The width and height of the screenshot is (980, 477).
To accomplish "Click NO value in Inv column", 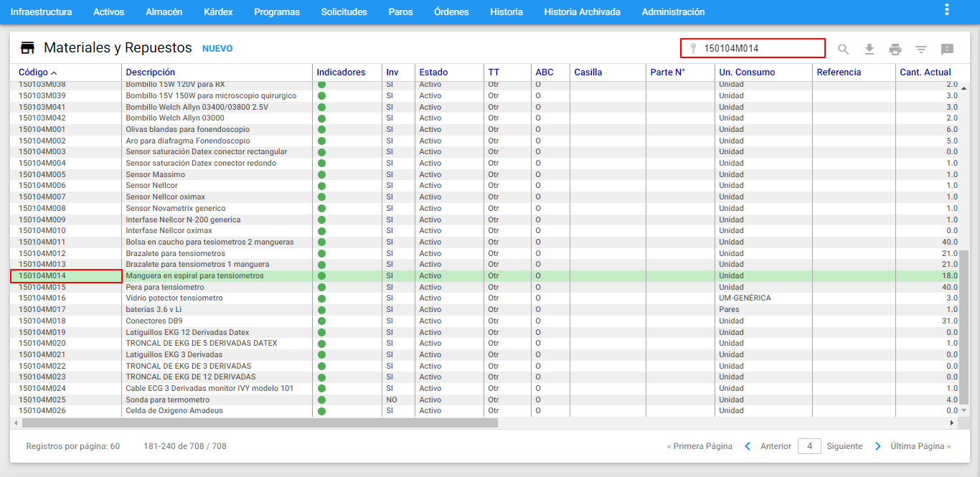I will click(x=392, y=400).
